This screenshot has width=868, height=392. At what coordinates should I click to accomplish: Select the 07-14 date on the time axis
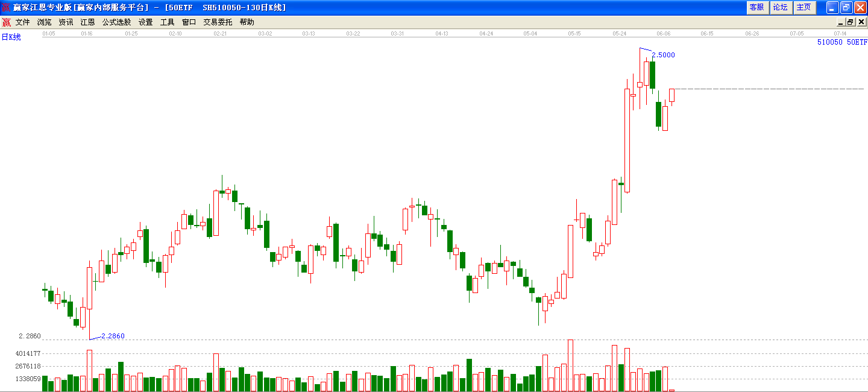pyautogui.click(x=841, y=34)
